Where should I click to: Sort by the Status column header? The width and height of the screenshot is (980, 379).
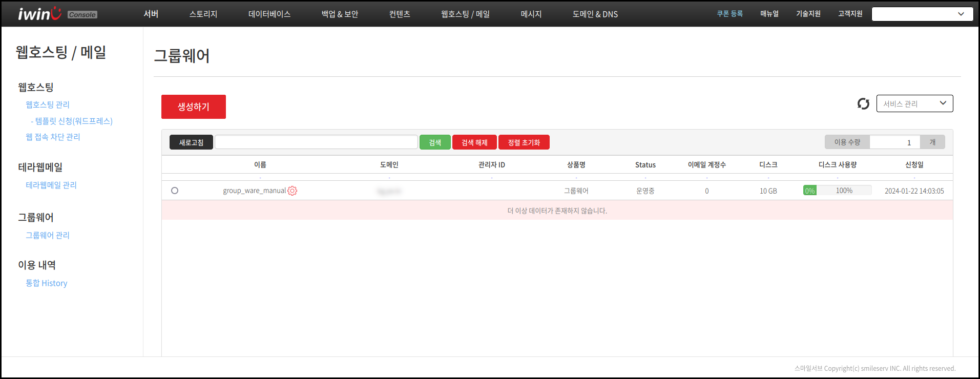tap(645, 164)
